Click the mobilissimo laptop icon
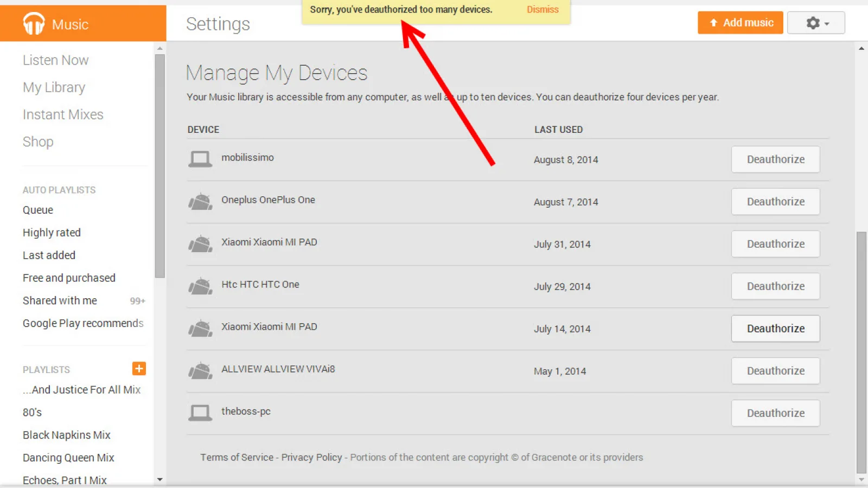The width and height of the screenshot is (868, 488). tap(200, 159)
